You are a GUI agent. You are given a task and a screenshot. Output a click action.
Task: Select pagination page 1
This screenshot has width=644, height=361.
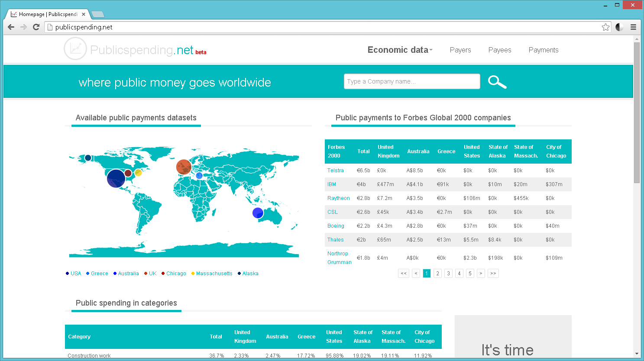(x=427, y=273)
